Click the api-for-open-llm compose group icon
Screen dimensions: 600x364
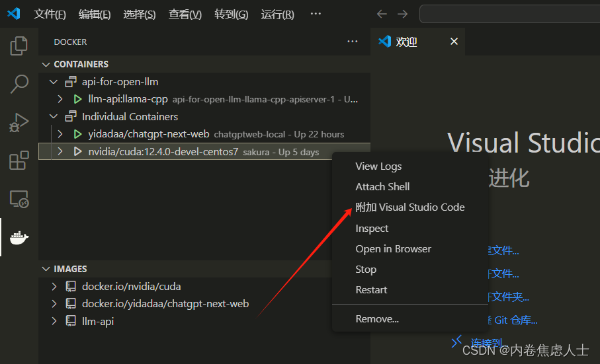[71, 82]
